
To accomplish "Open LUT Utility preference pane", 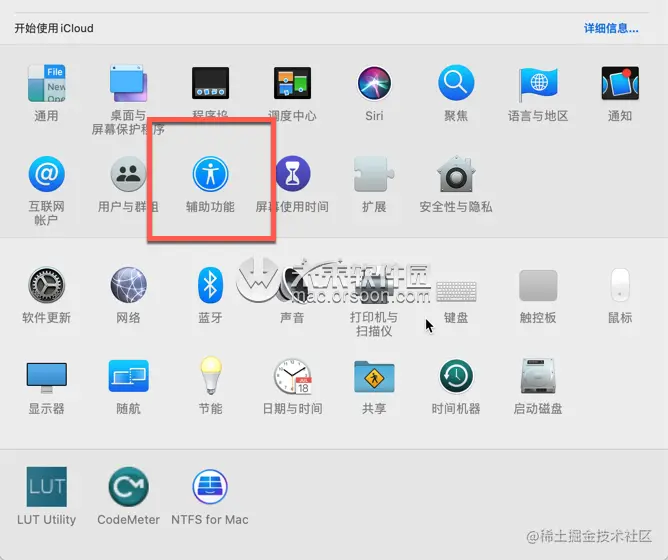I will [46, 487].
